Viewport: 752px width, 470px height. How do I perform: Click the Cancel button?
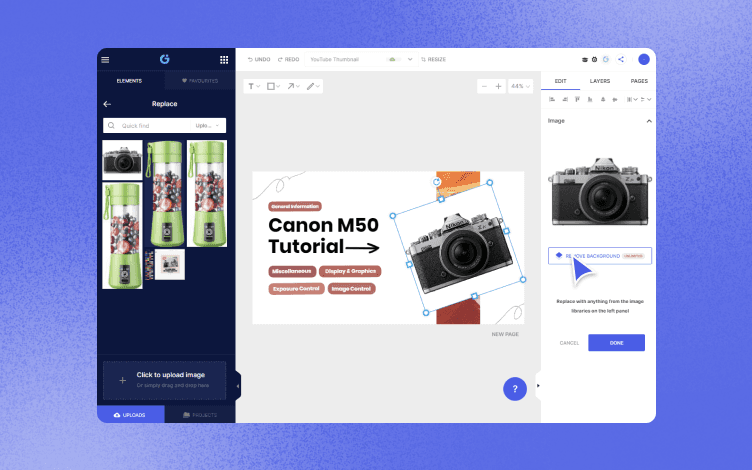569,343
